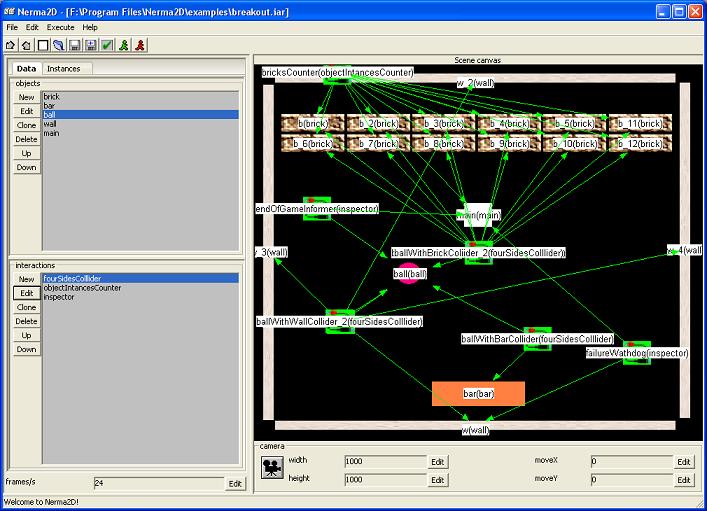Click the green running man icon
Image resolution: width=707 pixels, height=511 pixels.
click(124, 45)
